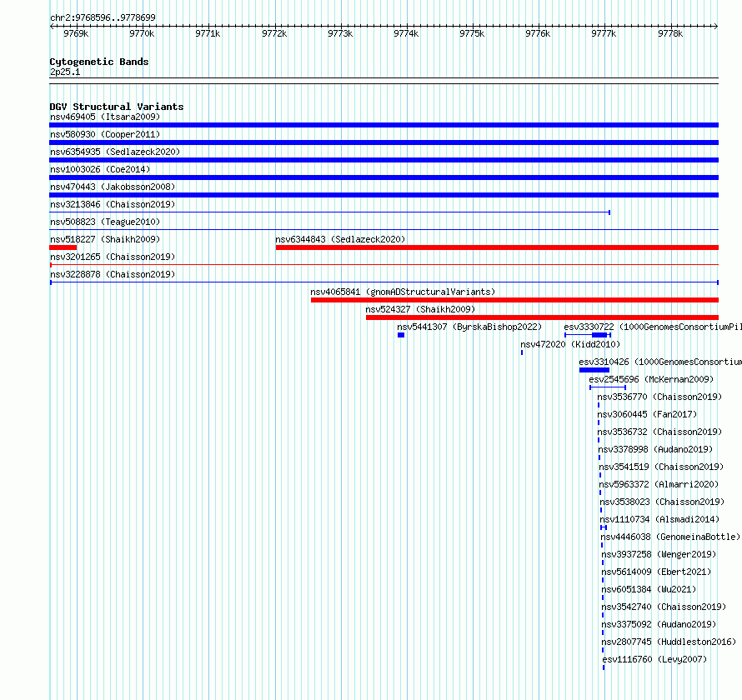Click the esv3330722 variant label
Screen dimensions: 742x700
[653, 327]
